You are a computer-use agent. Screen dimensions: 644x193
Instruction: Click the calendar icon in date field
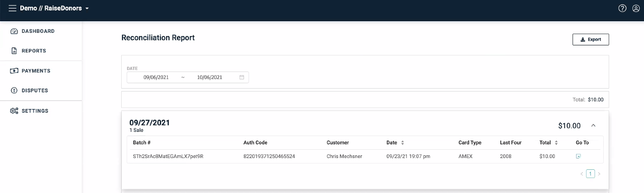pos(242,77)
